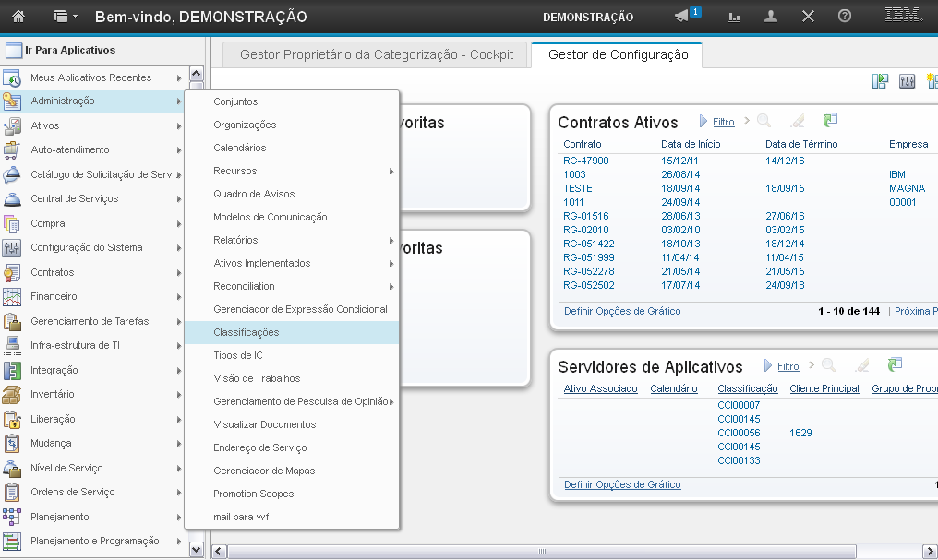Select Tipos de IC menu entry
This screenshot has width=938, height=560.
[x=238, y=355]
